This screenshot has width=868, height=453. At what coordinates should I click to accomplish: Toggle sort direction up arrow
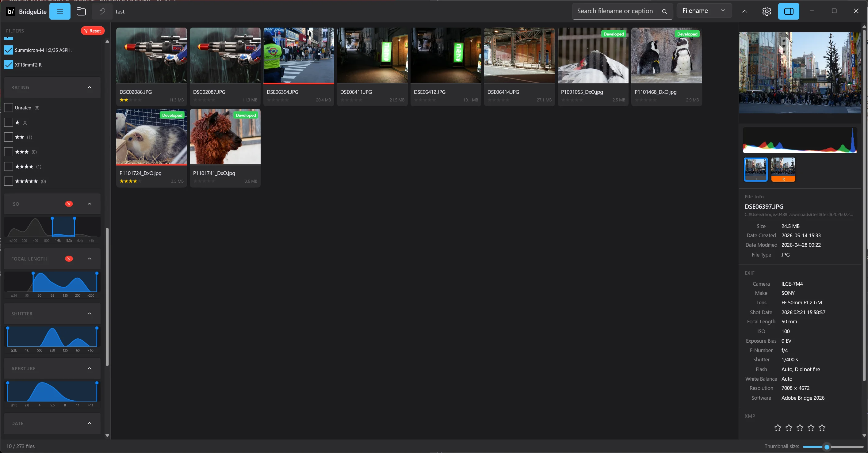[745, 11]
